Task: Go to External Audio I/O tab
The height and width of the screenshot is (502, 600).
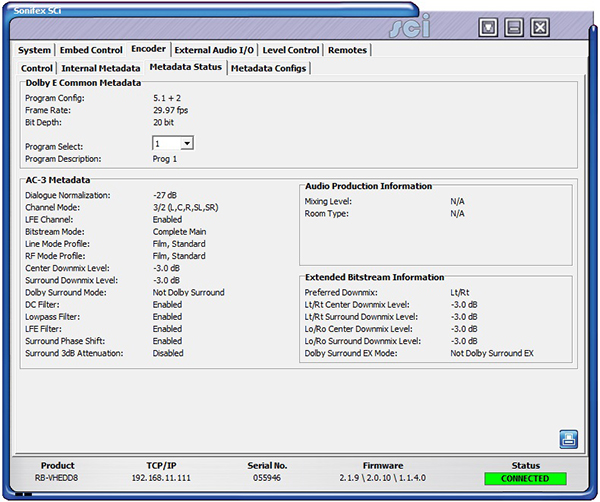Action: [214, 50]
